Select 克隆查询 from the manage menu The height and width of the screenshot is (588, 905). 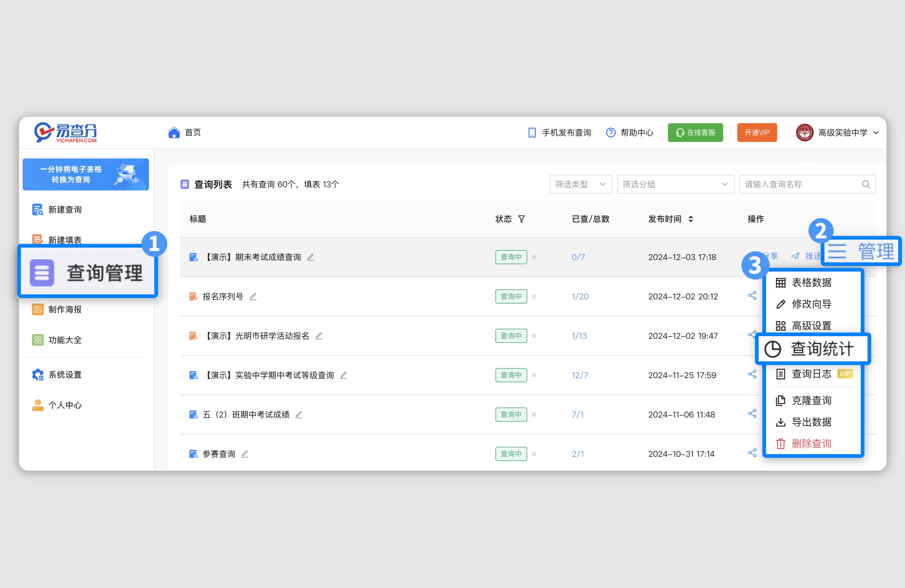tap(804, 401)
